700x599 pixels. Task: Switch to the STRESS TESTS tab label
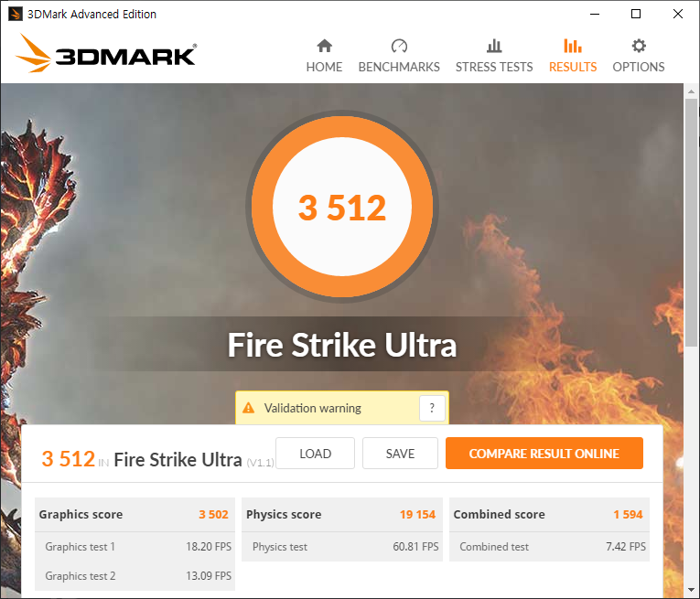(x=494, y=67)
